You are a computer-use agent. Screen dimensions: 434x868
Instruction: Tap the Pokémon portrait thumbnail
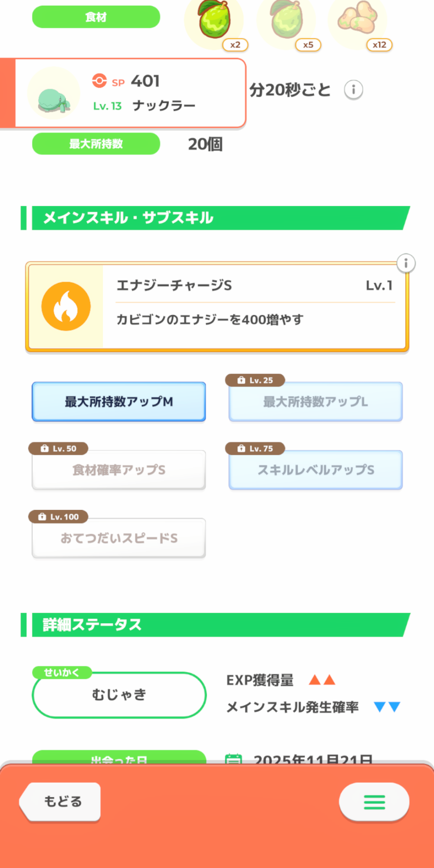pyautogui.click(x=54, y=94)
